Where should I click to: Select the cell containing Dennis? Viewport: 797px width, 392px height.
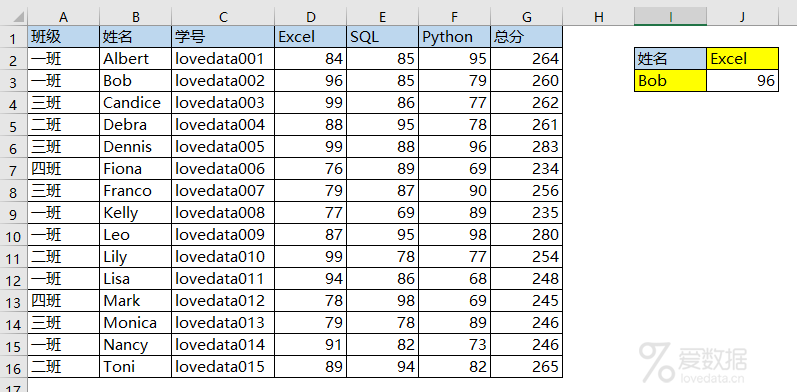click(136, 147)
